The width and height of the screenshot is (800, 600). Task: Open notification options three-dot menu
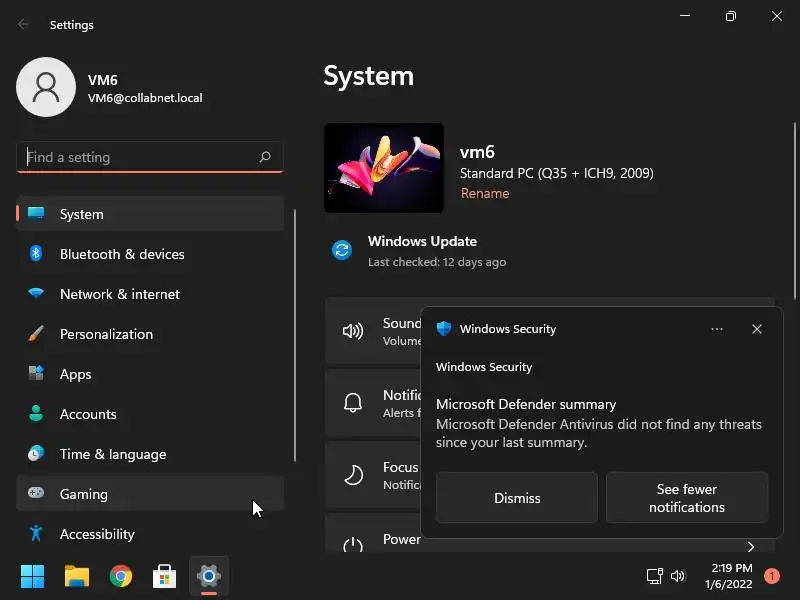pos(717,329)
